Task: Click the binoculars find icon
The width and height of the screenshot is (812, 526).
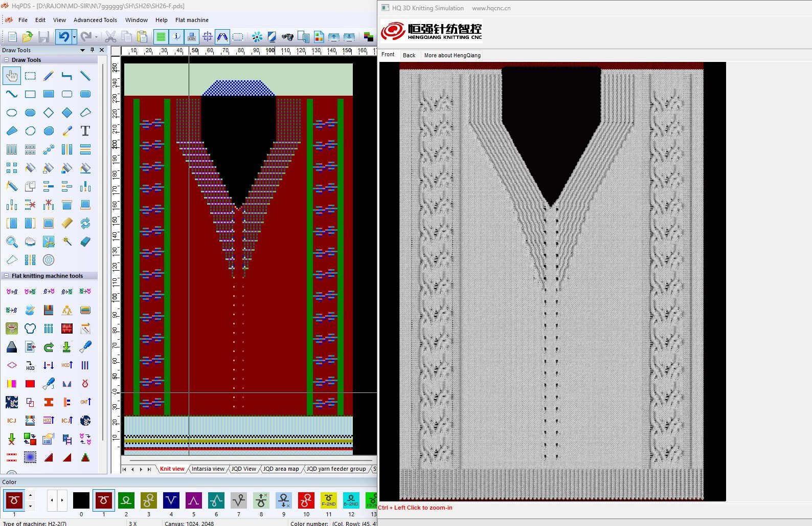Action: tap(287, 37)
